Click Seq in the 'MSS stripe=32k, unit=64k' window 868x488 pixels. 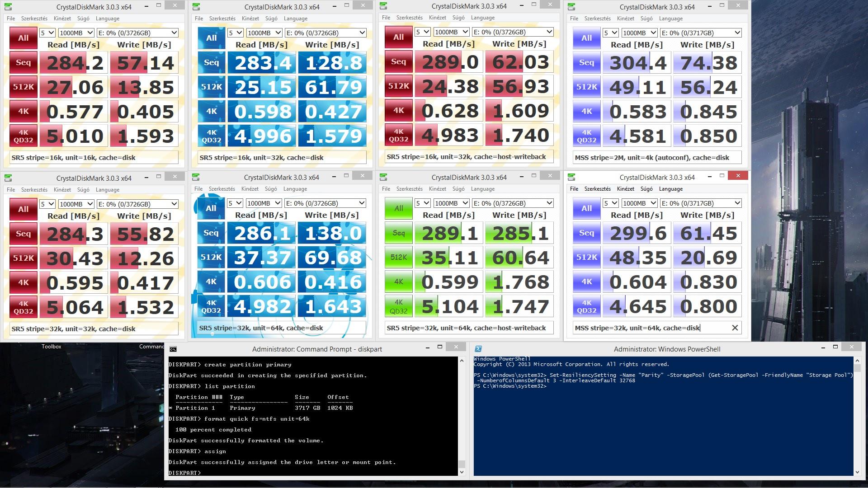click(586, 233)
